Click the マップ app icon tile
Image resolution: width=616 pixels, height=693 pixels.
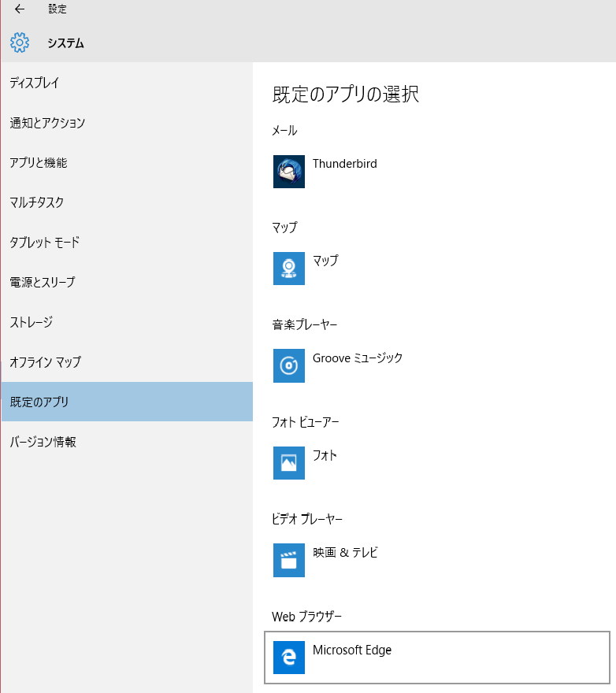pos(289,269)
